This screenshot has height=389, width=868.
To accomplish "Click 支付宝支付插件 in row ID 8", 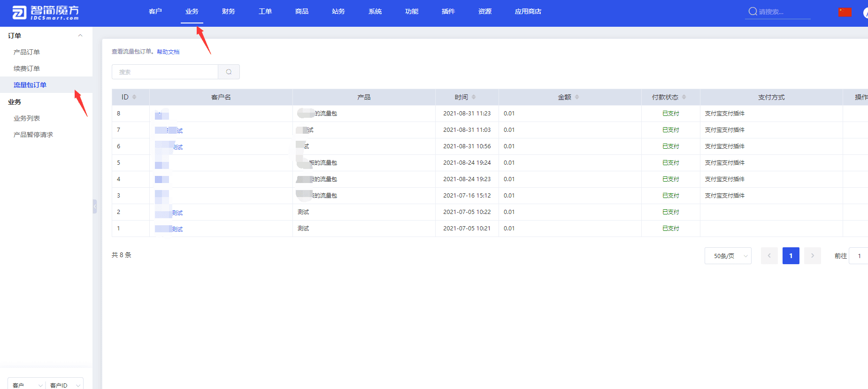I will 725,114.
